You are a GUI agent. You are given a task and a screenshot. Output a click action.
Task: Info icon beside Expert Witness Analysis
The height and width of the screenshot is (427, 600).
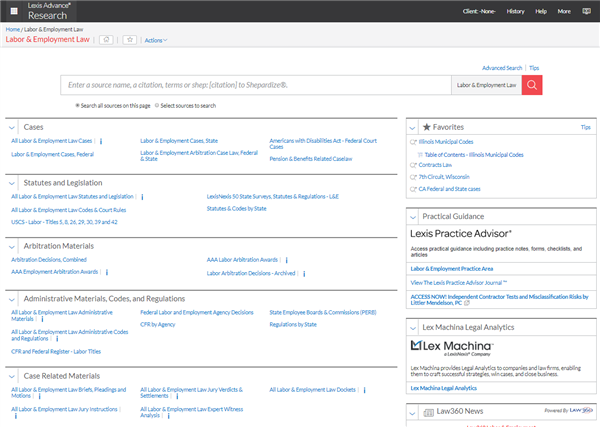[x=169, y=416]
